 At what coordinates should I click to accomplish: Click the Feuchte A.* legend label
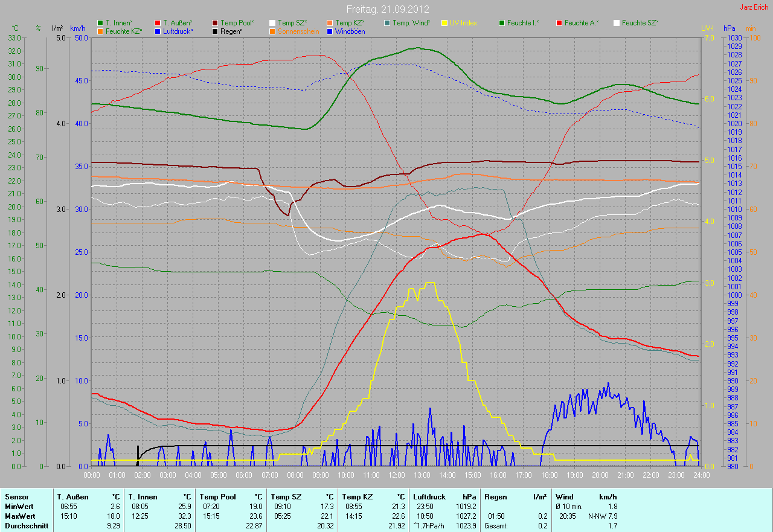pyautogui.click(x=580, y=23)
